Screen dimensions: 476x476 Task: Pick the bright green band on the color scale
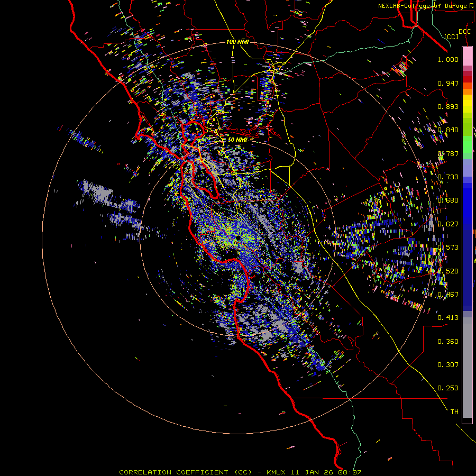tap(467, 144)
